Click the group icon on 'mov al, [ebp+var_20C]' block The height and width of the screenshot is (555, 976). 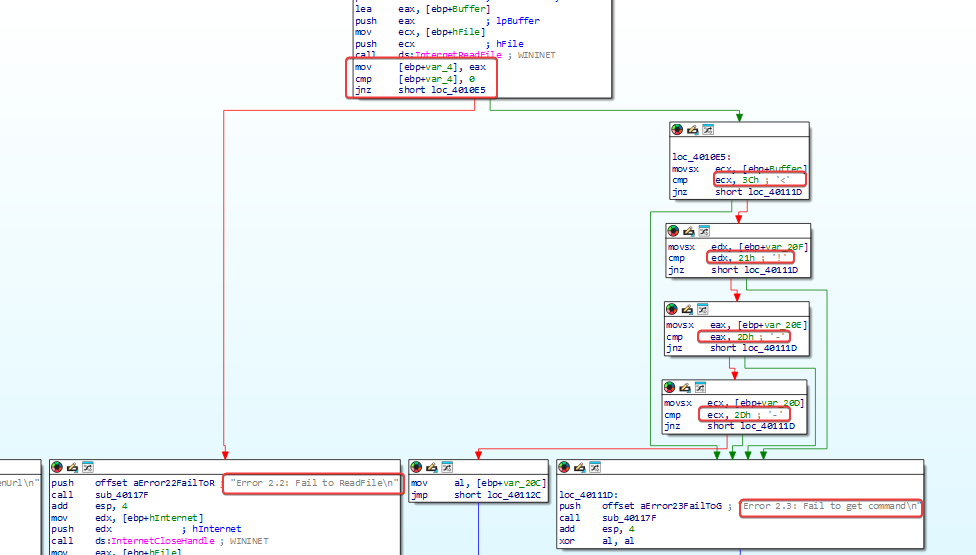448,467
